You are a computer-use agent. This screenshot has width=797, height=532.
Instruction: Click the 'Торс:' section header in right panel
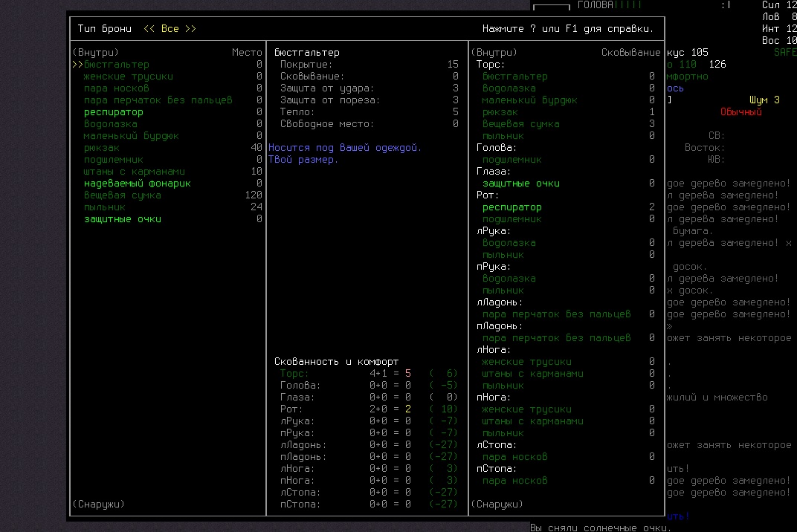[491, 65]
